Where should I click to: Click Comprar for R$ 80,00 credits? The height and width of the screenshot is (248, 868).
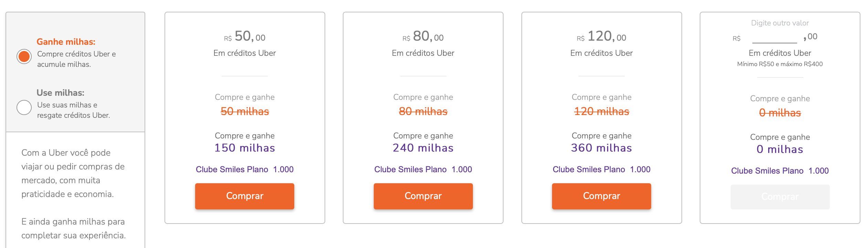click(x=423, y=196)
